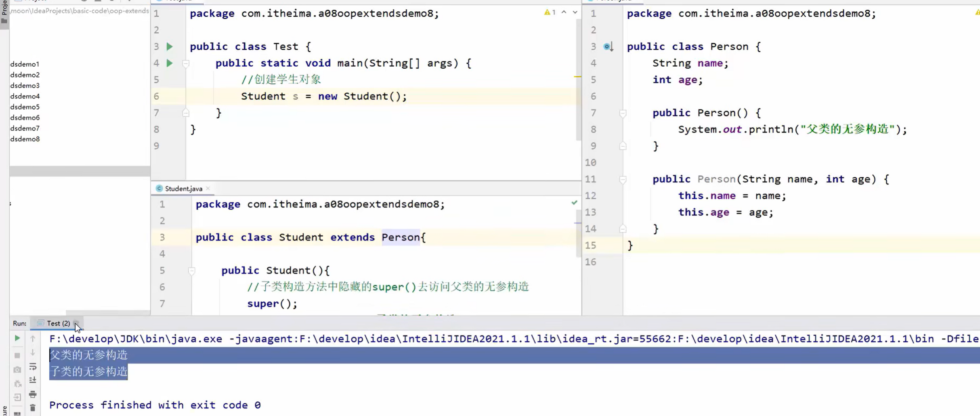Collapse the Person constructor fold

[623, 113]
